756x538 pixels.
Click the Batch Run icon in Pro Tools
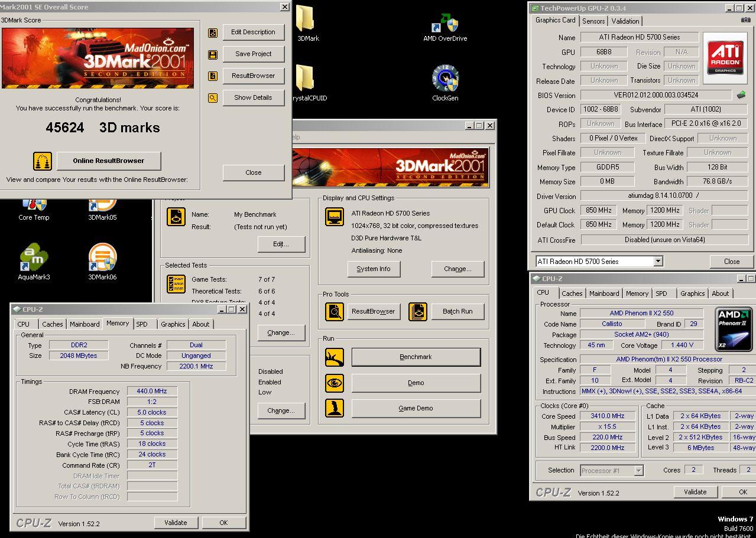tap(418, 311)
